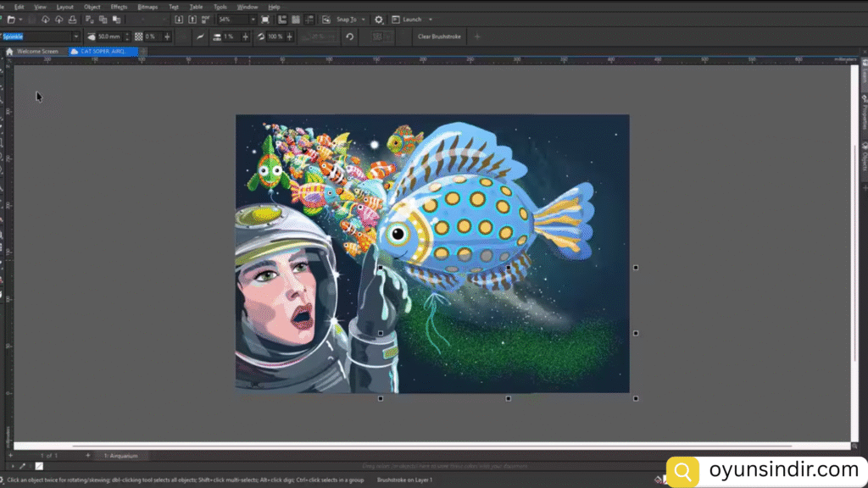Switch to the Welcome Screen tab
Viewport: 868px width, 488px height.
pyautogui.click(x=37, y=52)
